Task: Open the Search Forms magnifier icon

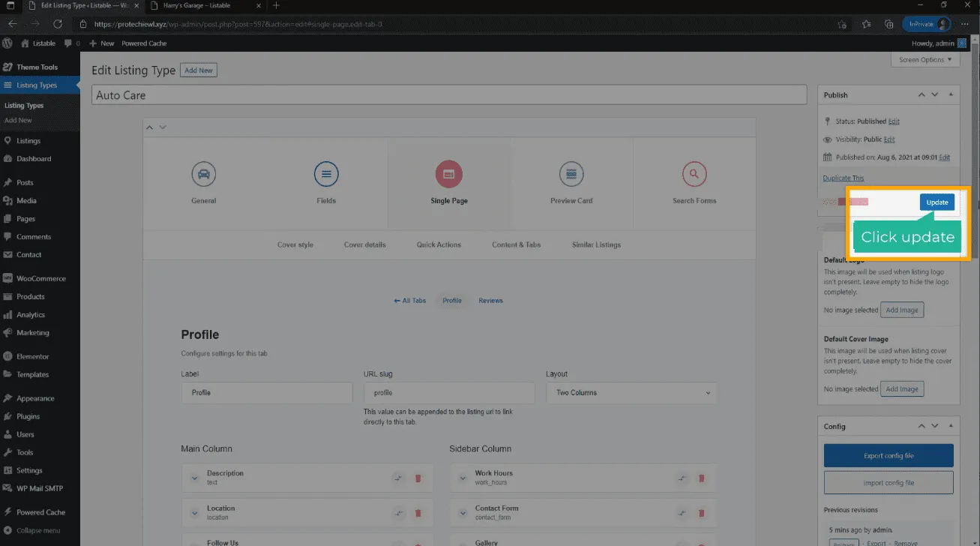Action: tap(694, 175)
